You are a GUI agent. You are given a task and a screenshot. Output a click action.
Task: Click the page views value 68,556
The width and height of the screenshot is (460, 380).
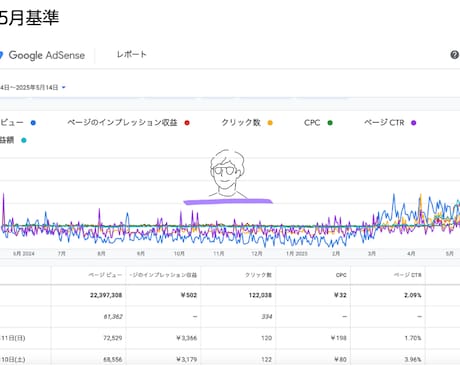[113, 359]
